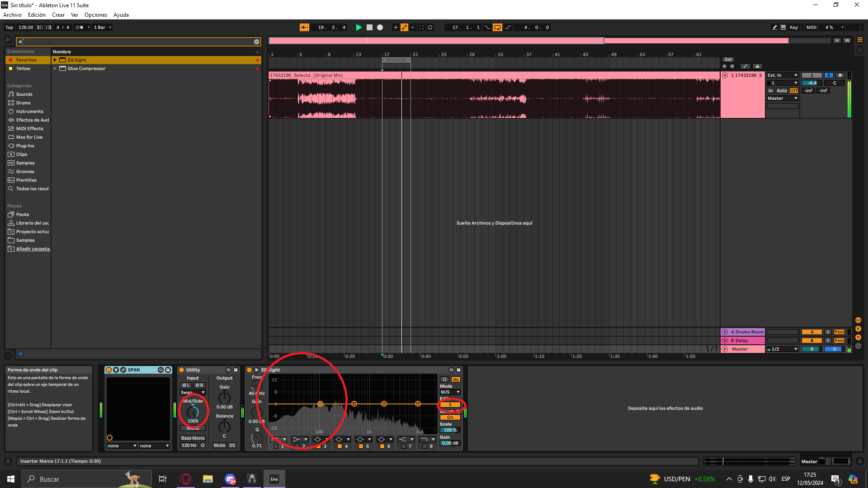Image resolution: width=868 pixels, height=488 pixels.
Task: Click the MIDI Arrangement Overdub plus icon
Action: pos(396,28)
